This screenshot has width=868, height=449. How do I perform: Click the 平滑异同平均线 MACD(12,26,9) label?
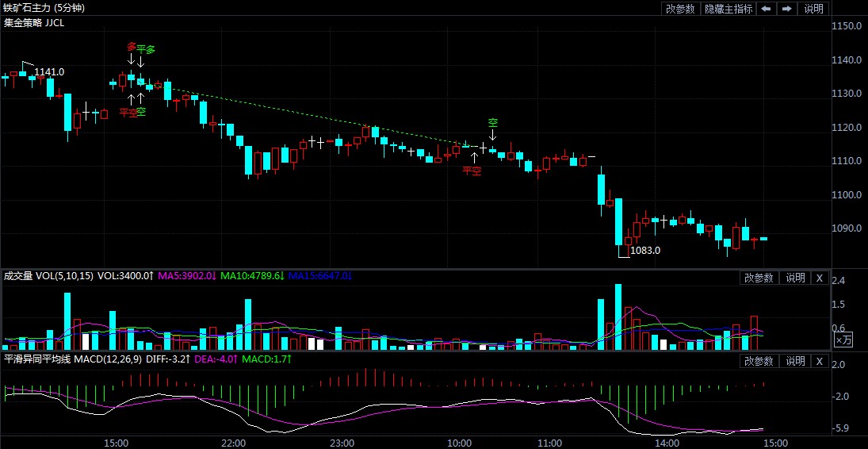[x=73, y=359]
